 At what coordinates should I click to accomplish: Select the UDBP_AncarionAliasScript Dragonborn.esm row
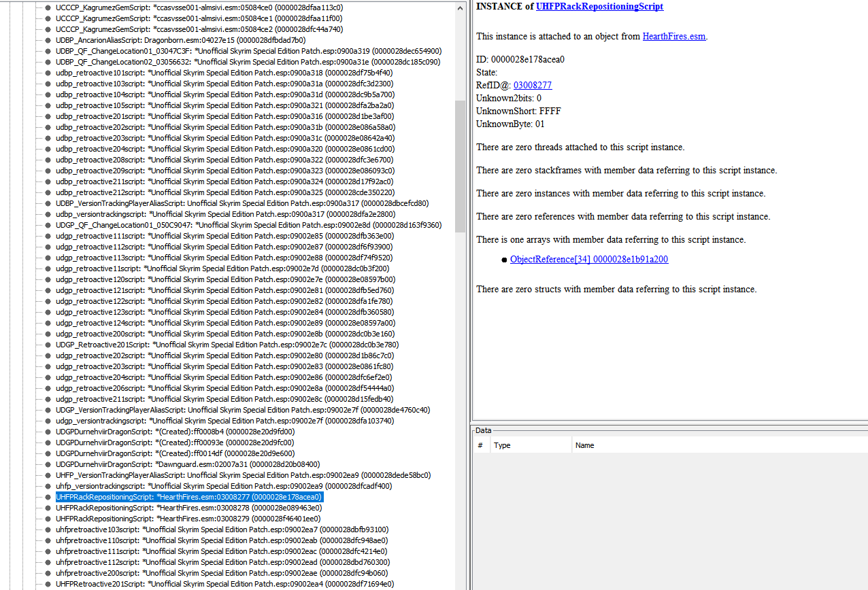coord(180,40)
